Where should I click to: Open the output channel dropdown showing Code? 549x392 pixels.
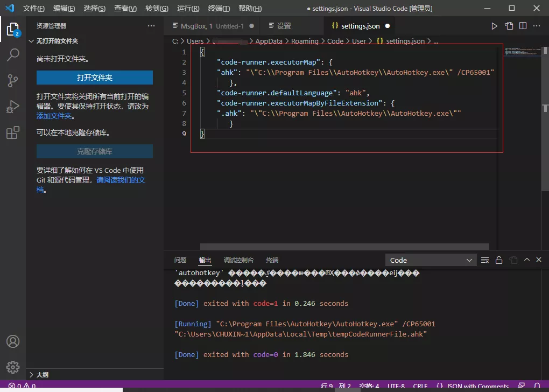[430, 260]
